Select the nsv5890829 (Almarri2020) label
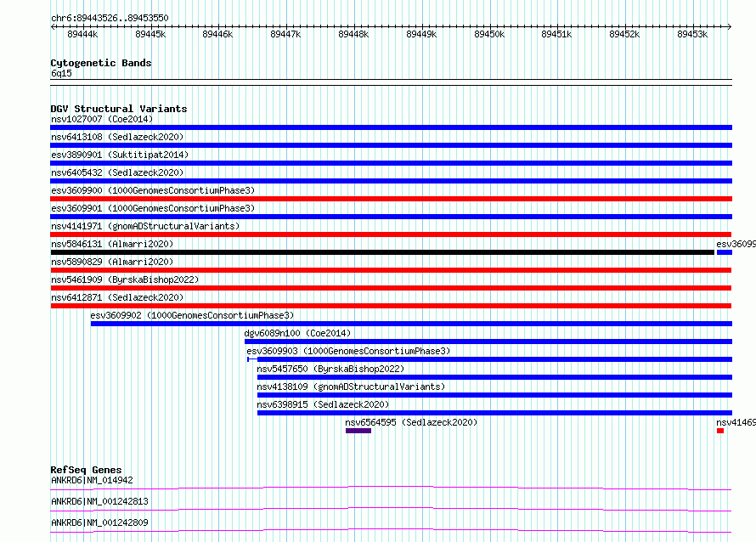The height and width of the screenshot is (542, 756). [112, 262]
